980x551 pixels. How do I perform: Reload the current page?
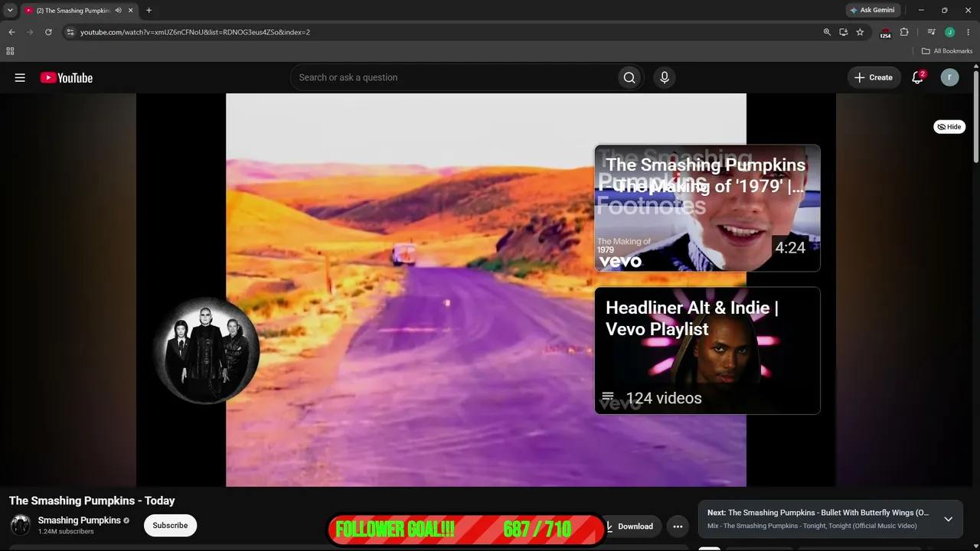coord(48,32)
